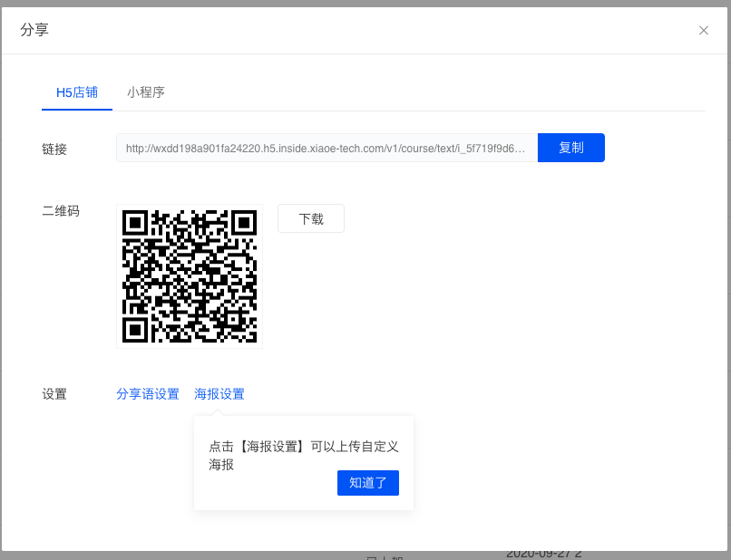Open the 分享语设置 link
Viewport: 731px width, 560px height.
148,394
